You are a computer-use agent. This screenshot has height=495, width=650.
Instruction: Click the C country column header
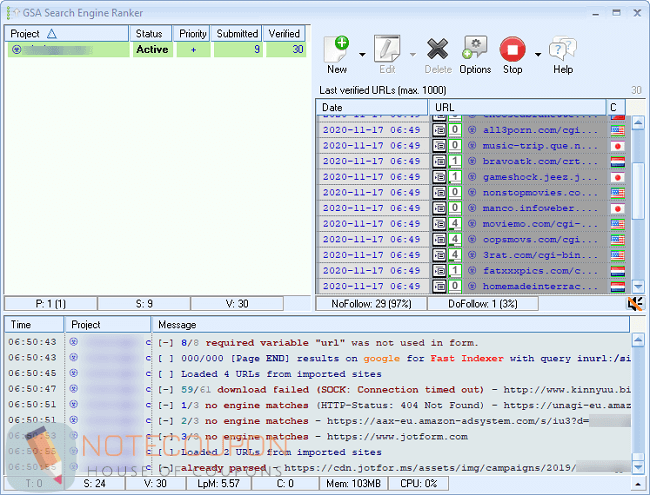coord(616,107)
